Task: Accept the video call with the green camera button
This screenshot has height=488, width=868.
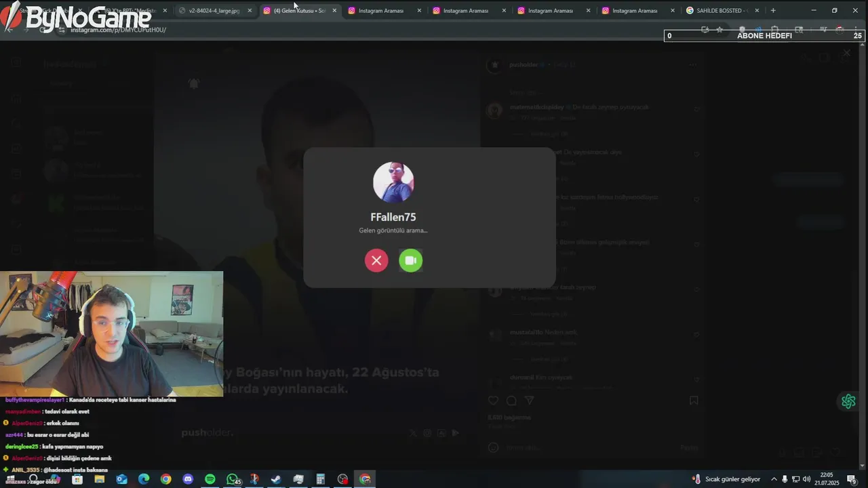Action: pos(410,260)
